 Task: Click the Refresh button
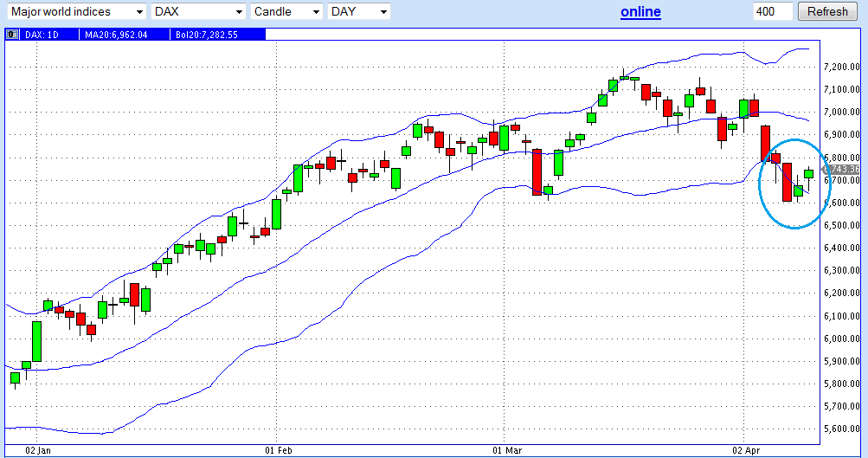pyautogui.click(x=827, y=11)
